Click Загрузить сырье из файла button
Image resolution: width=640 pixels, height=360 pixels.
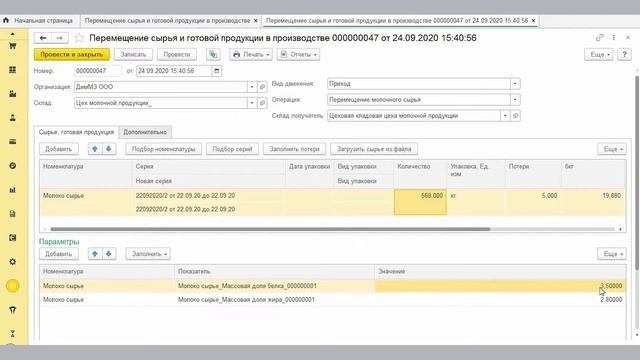click(x=374, y=149)
